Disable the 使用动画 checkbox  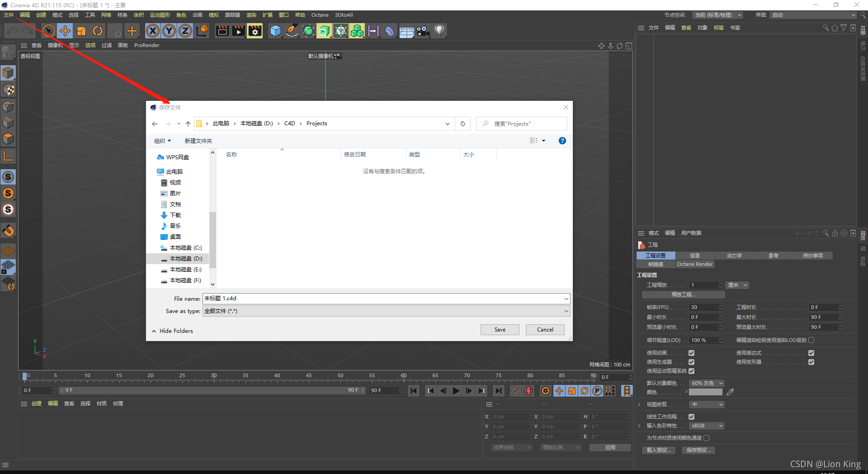(x=691, y=353)
